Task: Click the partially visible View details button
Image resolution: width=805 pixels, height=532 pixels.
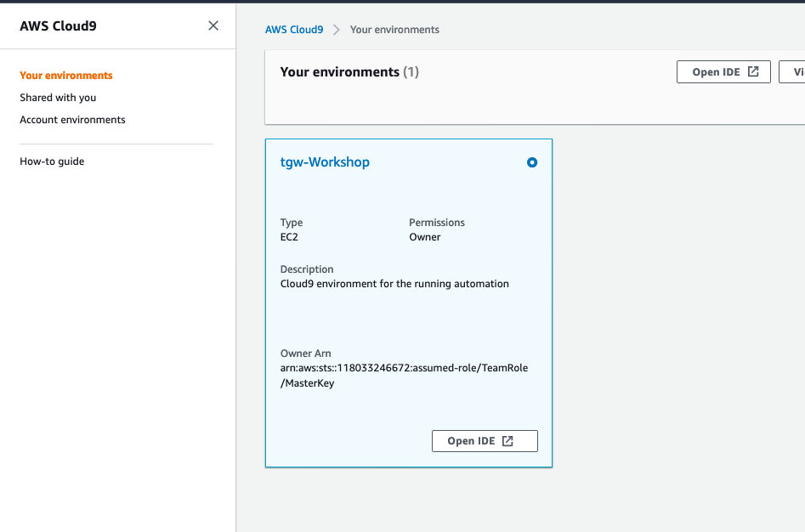Action: click(x=795, y=72)
